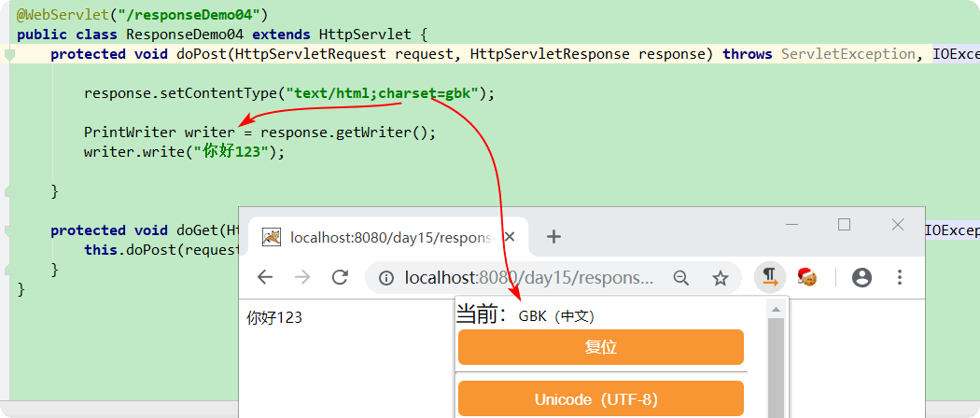Reload the localhost page
980x418 pixels.
(x=340, y=277)
